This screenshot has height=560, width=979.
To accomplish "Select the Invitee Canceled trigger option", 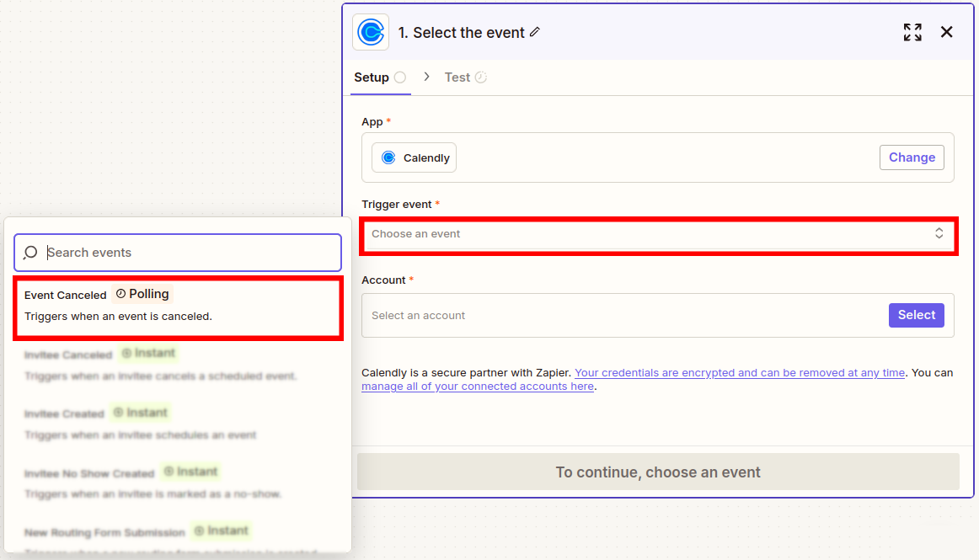I will point(178,365).
